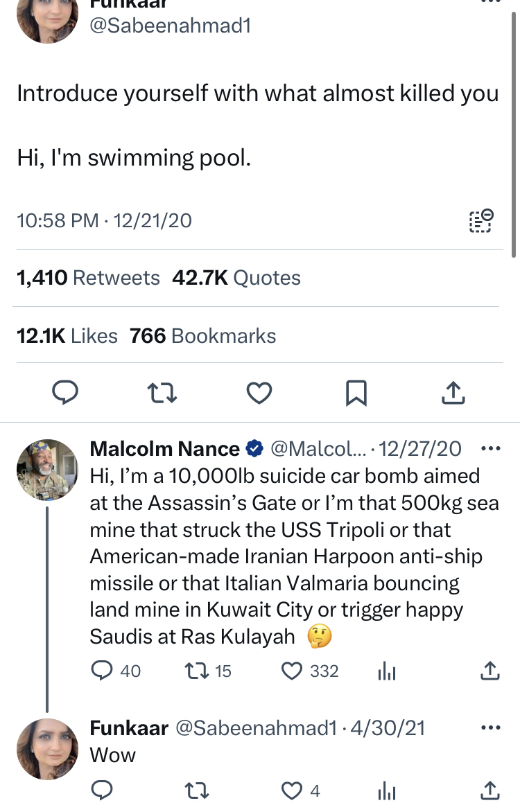
Task: Open more options menu on main tweet
Action: pyautogui.click(x=490, y=3)
